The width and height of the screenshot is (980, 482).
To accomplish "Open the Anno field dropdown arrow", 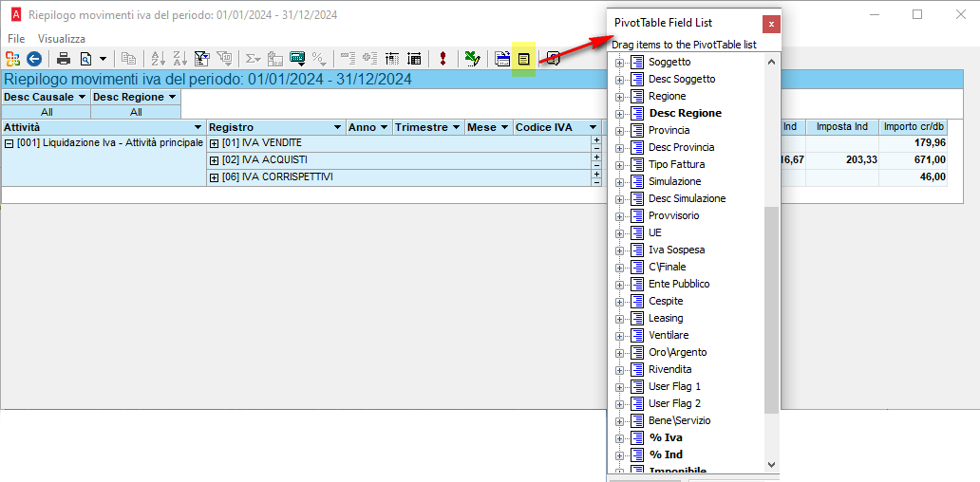I will 384,127.
